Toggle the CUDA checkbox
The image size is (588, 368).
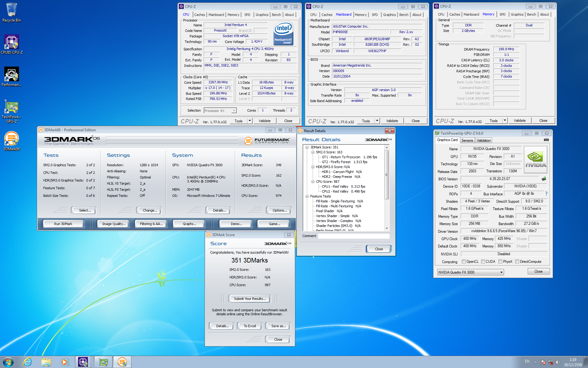483,262
